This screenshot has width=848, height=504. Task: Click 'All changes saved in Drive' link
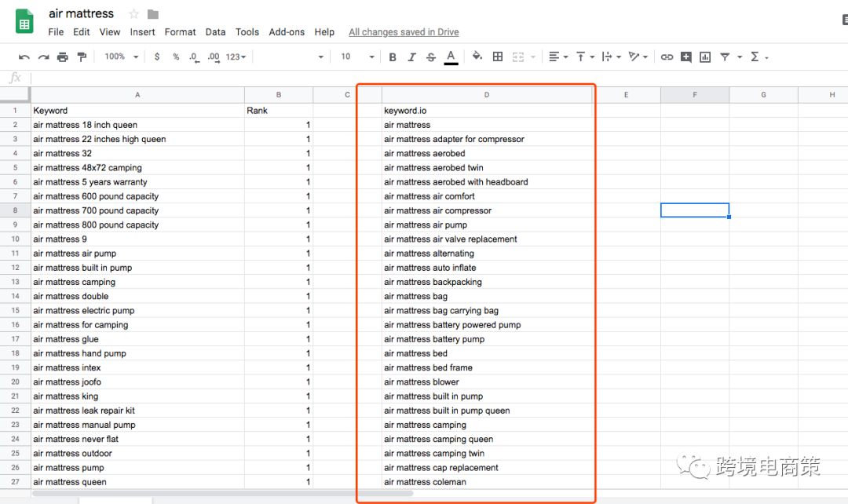[x=404, y=32]
